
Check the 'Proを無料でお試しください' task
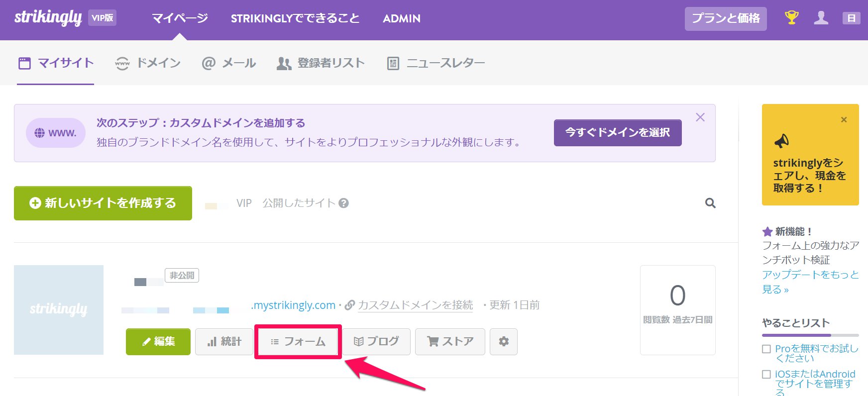[766, 349]
